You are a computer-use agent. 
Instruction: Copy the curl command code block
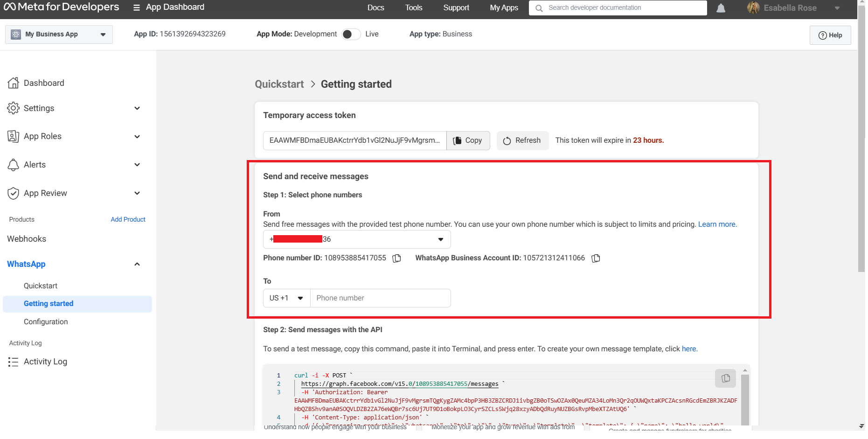coord(725,378)
